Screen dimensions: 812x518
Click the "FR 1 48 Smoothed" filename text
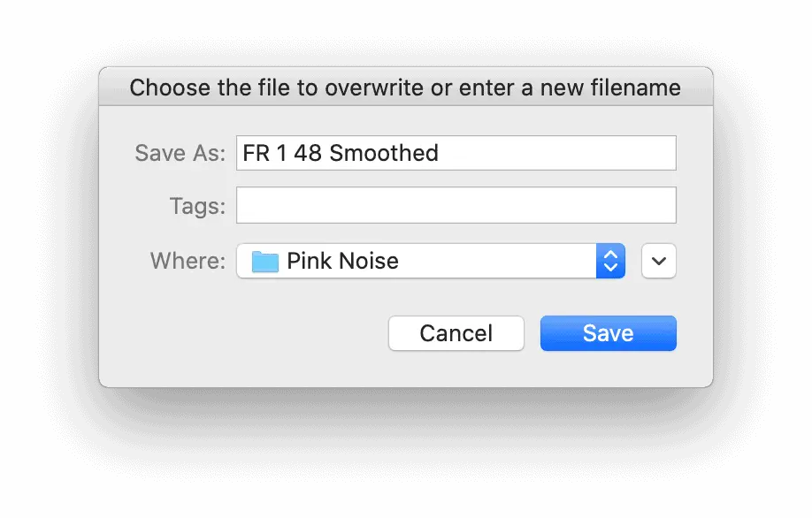pyautogui.click(x=341, y=153)
